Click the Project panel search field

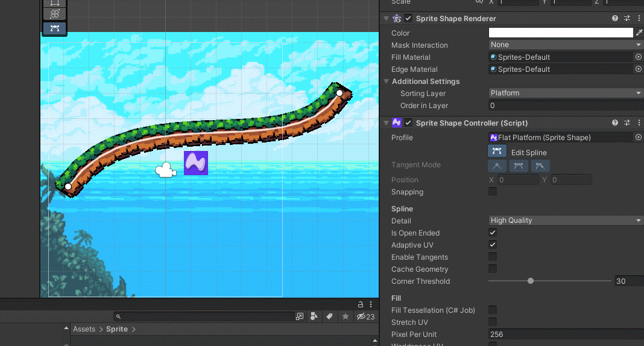coord(204,316)
